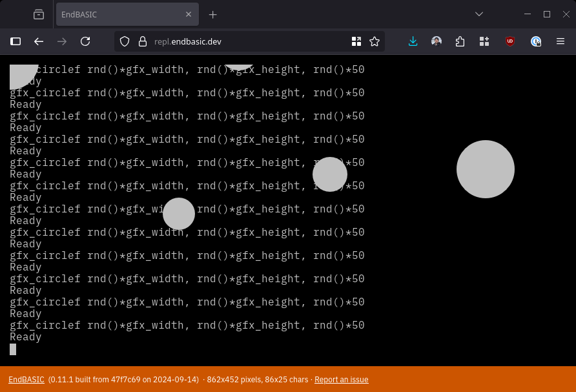This screenshot has height=392, width=576.
Task: Open the 1Password extension icon
Action: pyautogui.click(x=536, y=41)
